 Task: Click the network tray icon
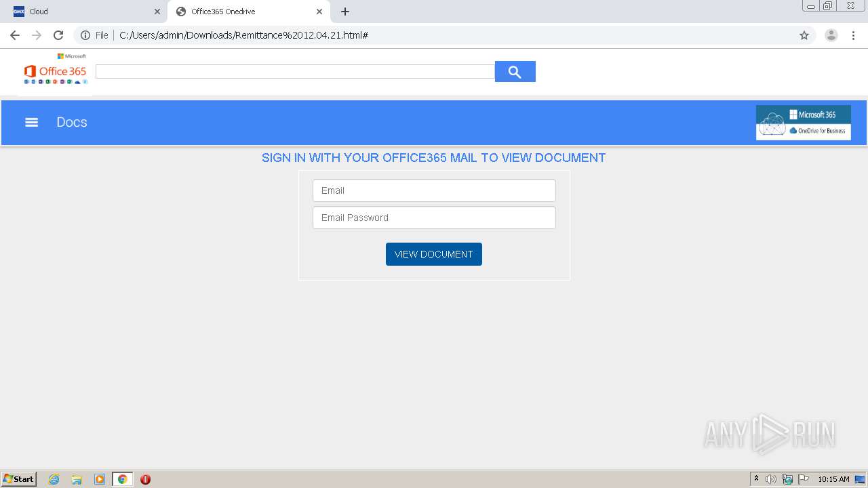[787, 479]
